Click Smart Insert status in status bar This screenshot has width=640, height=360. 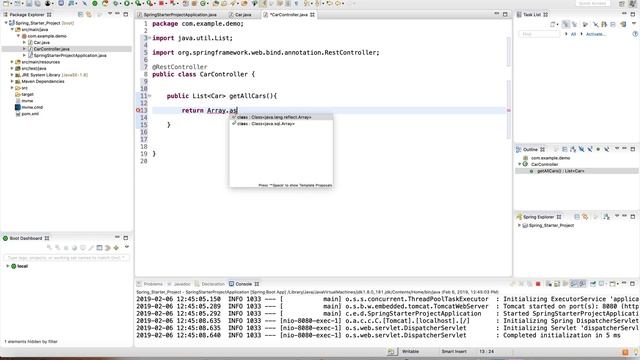click(454, 351)
